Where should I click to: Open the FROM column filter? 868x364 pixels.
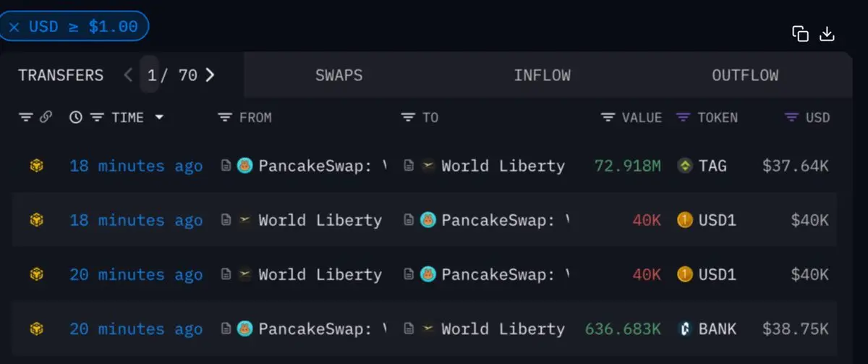click(225, 117)
